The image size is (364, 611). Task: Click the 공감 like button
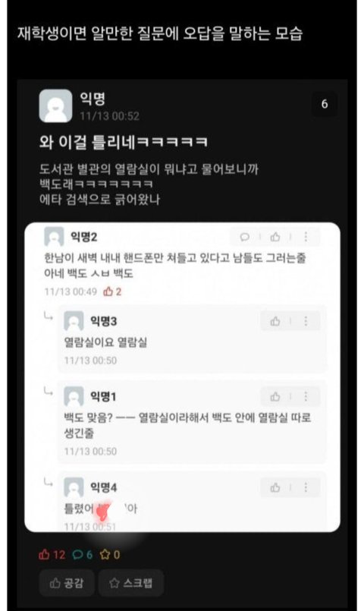(67, 583)
